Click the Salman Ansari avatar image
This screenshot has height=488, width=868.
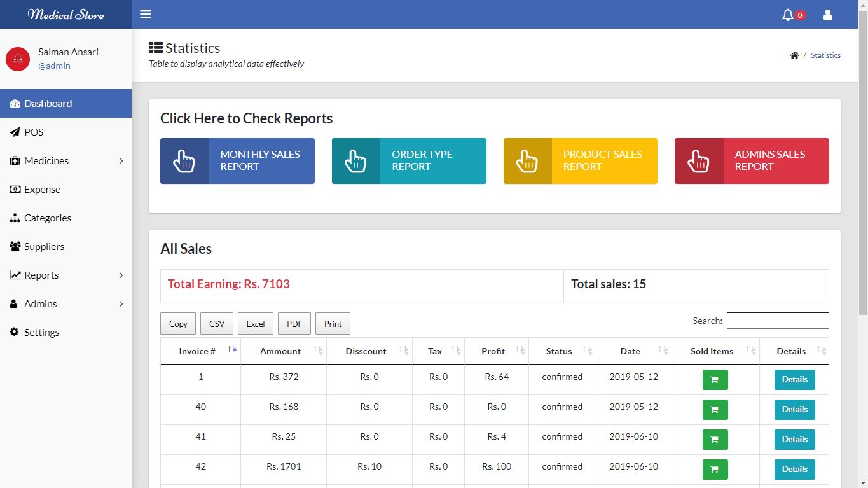point(18,59)
